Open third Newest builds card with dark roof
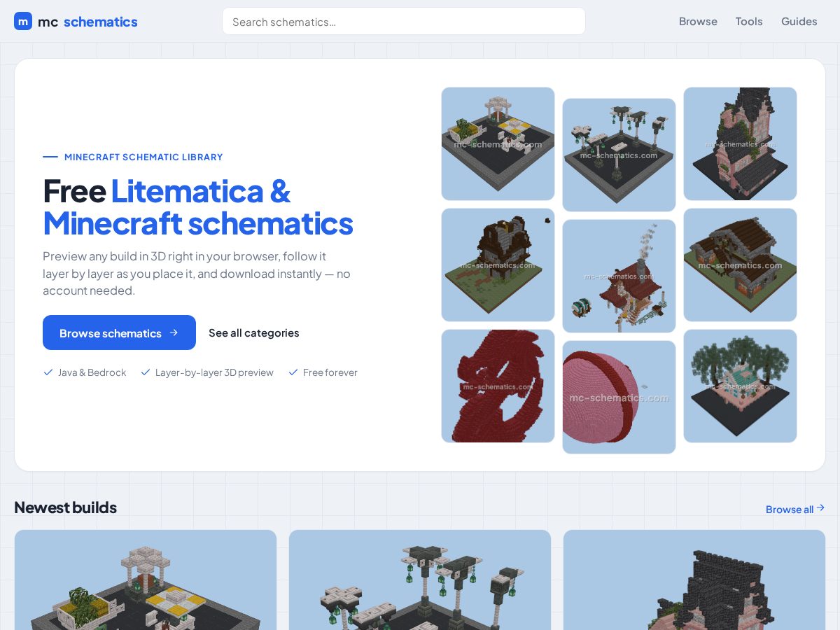 click(x=694, y=580)
